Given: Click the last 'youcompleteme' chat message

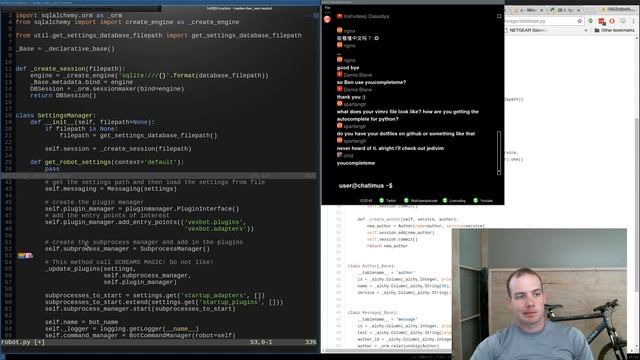Looking at the screenshot, I should pyautogui.click(x=356, y=163).
